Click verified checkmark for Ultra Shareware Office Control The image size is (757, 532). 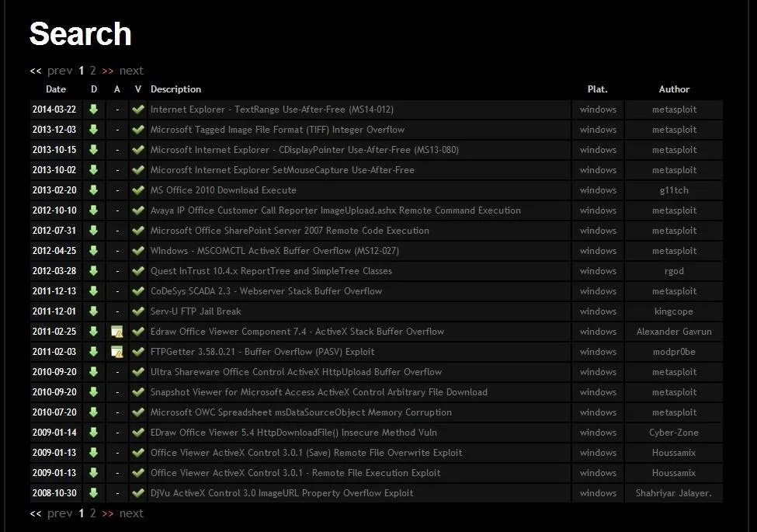138,372
